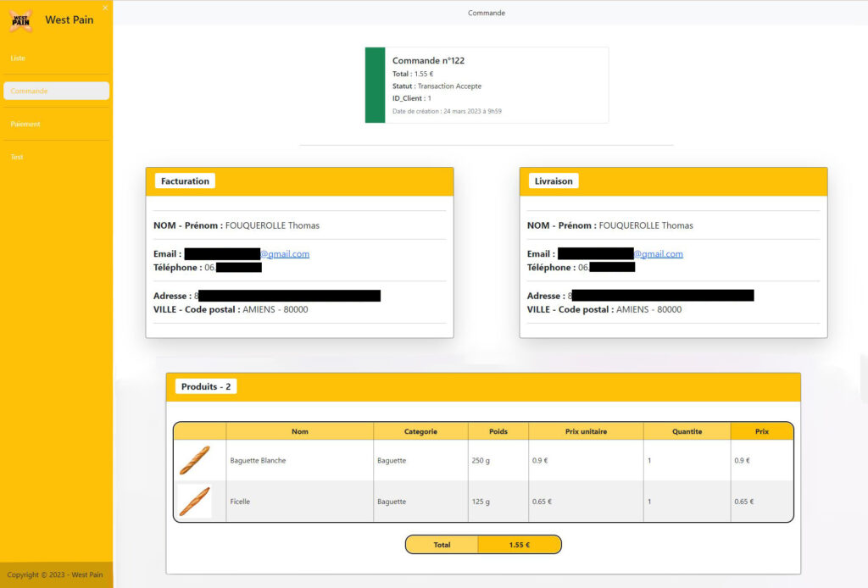Select the Livraison panel label
Screen dimensions: 868x588
coord(554,180)
